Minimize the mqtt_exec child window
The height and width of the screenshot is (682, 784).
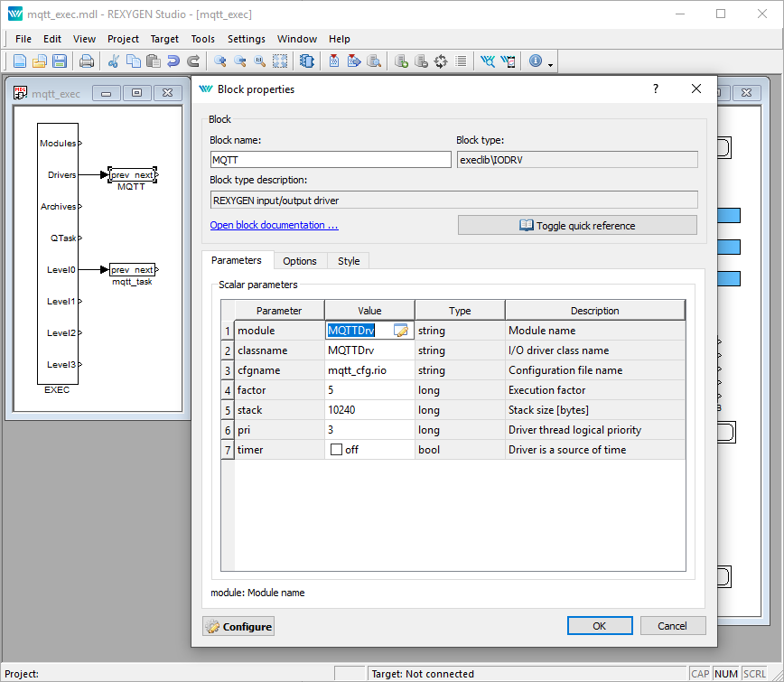click(x=107, y=93)
